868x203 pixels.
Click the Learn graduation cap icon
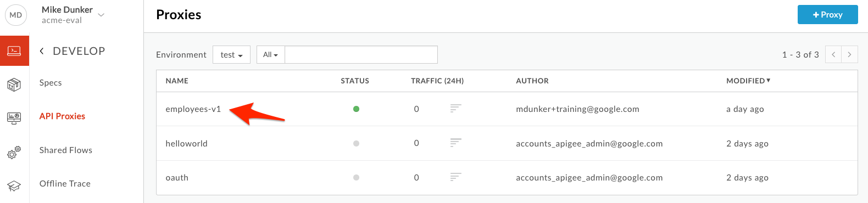tap(14, 186)
